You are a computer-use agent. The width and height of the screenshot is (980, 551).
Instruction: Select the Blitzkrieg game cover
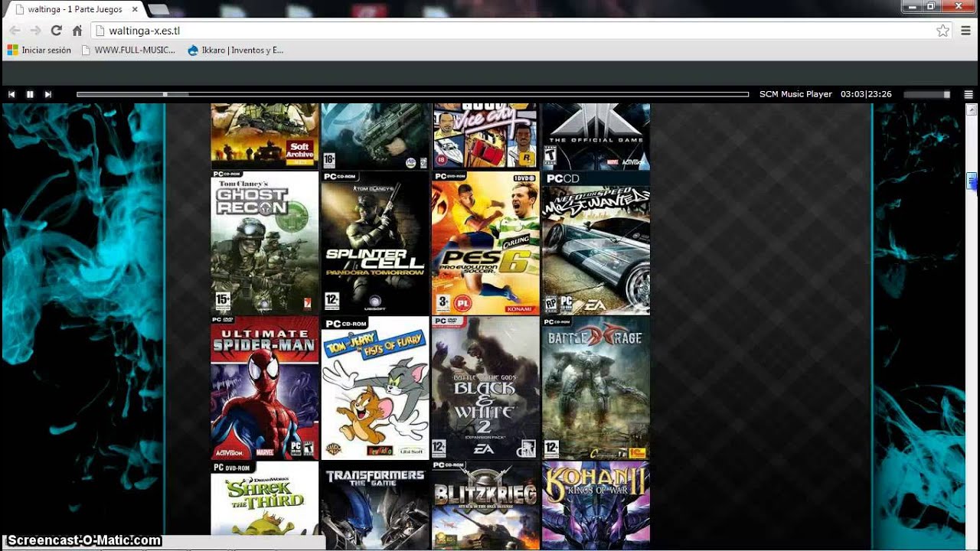[485, 505]
